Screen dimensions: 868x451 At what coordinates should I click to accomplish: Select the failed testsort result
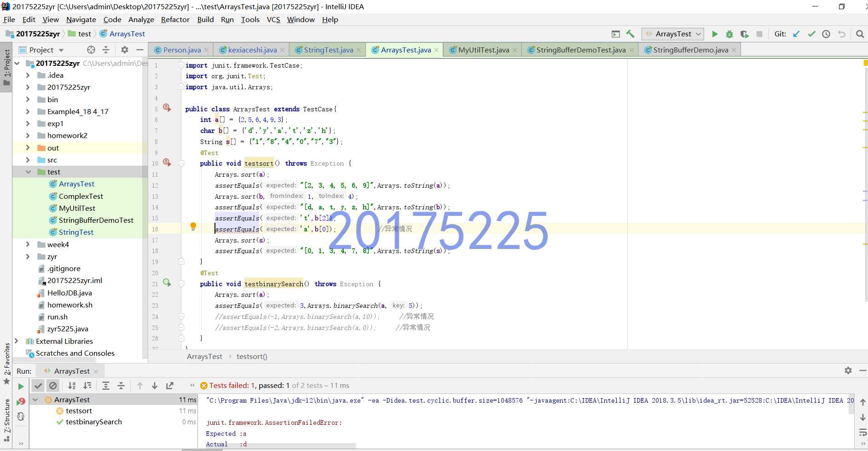point(79,411)
